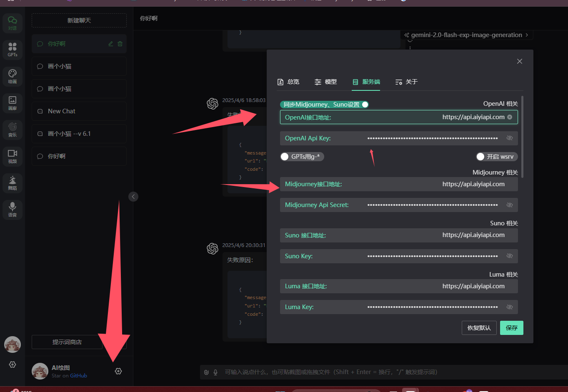Reveal the OpenAI Api Key with eye icon

pyautogui.click(x=509, y=138)
